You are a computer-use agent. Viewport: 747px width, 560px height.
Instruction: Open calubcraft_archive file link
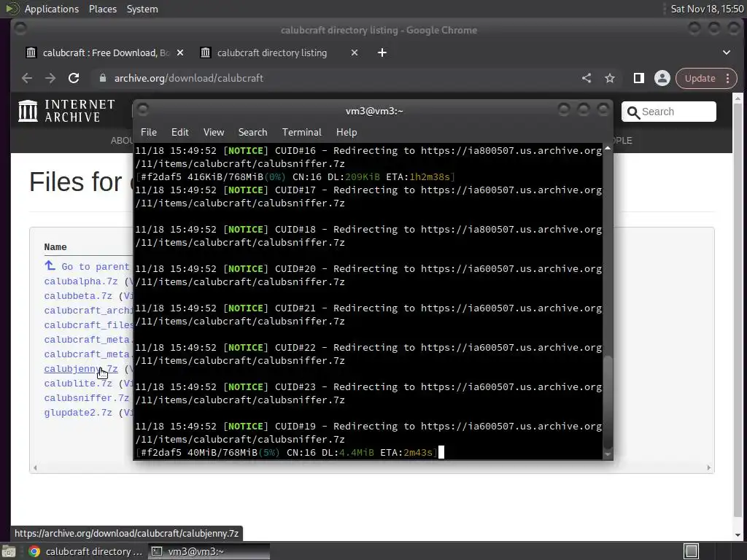[x=88, y=311]
